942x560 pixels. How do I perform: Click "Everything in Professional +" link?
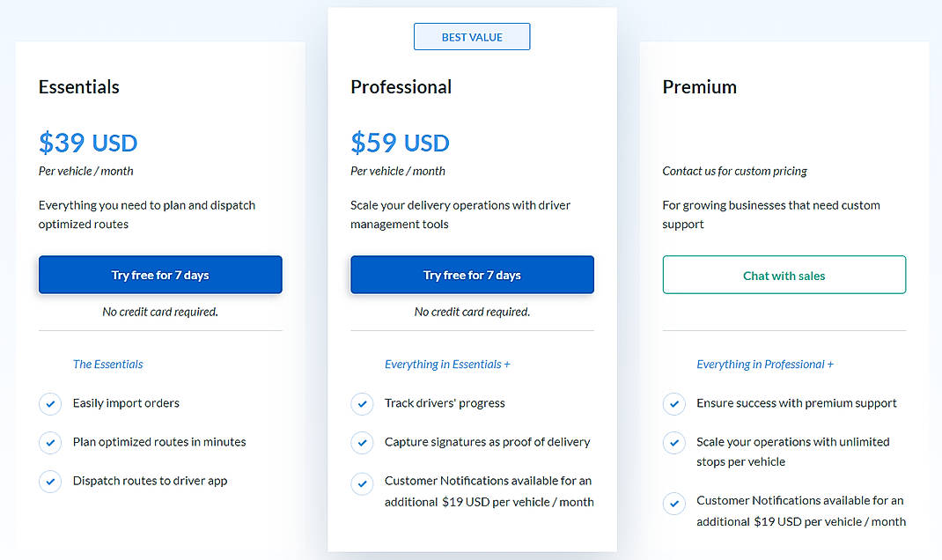pyautogui.click(x=763, y=363)
